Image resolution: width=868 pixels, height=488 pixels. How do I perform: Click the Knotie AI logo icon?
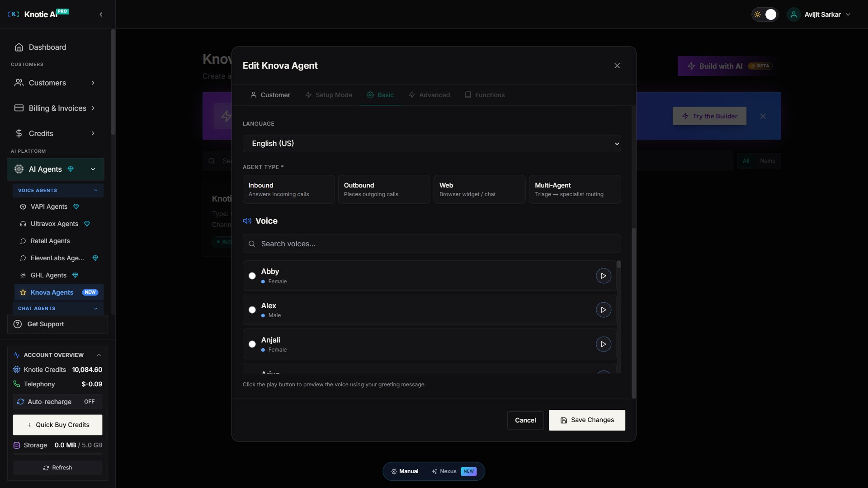[14, 14]
